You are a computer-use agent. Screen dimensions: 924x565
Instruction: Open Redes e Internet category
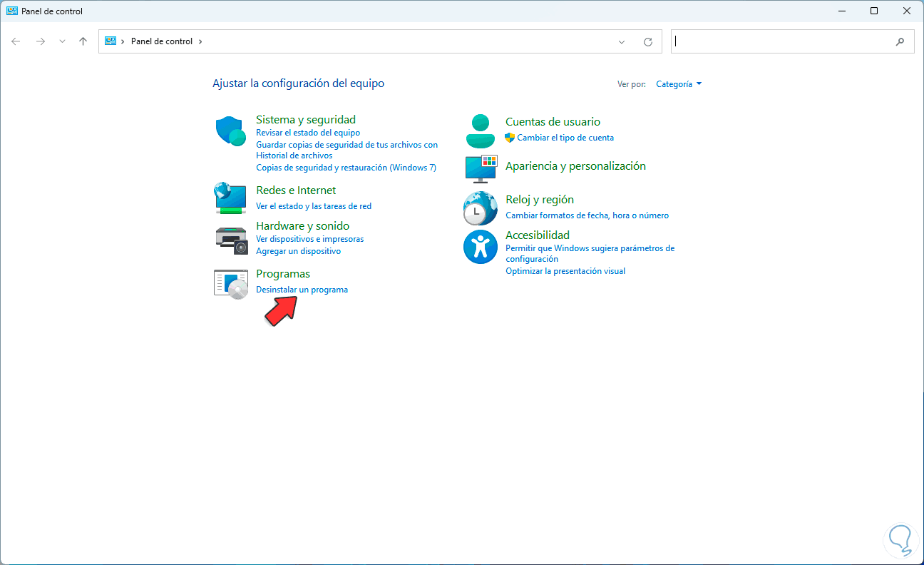296,190
